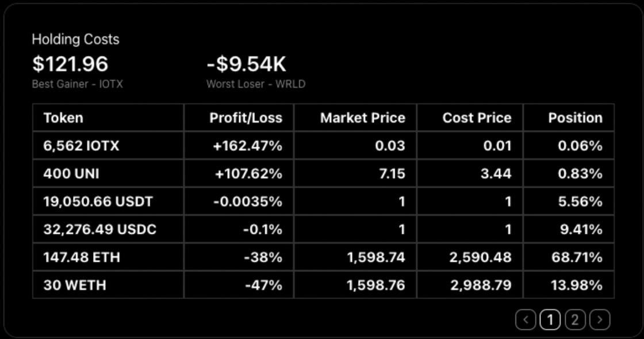This screenshot has height=339, width=644.
Task: Click the Position column header
Action: click(575, 118)
